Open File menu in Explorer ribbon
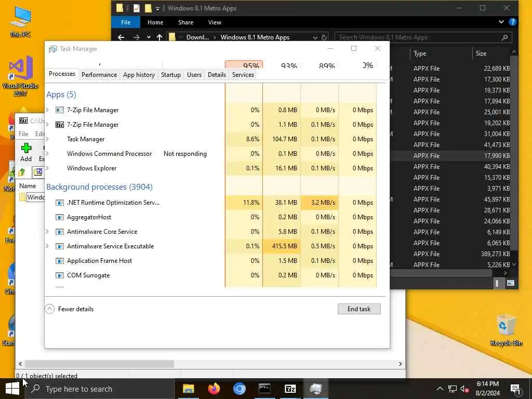The height and width of the screenshot is (399, 532). click(126, 22)
